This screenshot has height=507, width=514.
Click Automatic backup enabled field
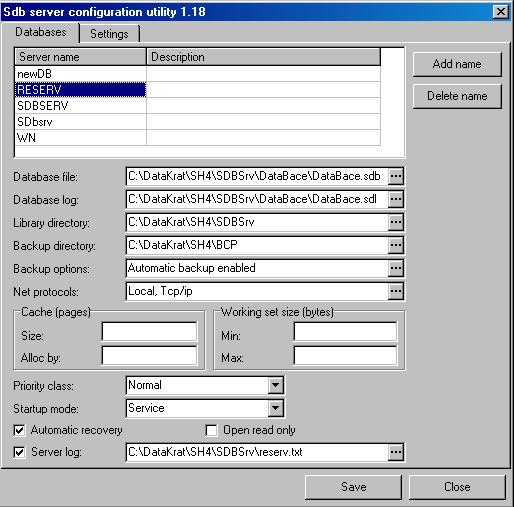pos(257,268)
